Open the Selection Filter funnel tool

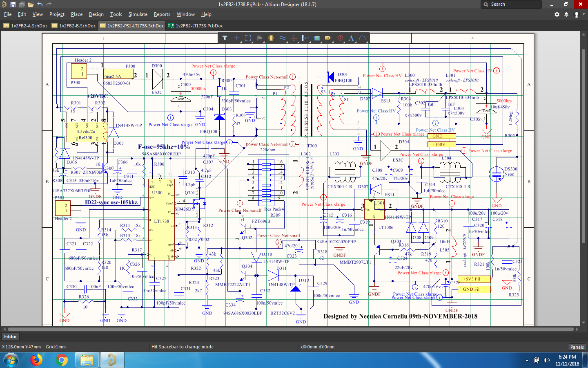225,38
